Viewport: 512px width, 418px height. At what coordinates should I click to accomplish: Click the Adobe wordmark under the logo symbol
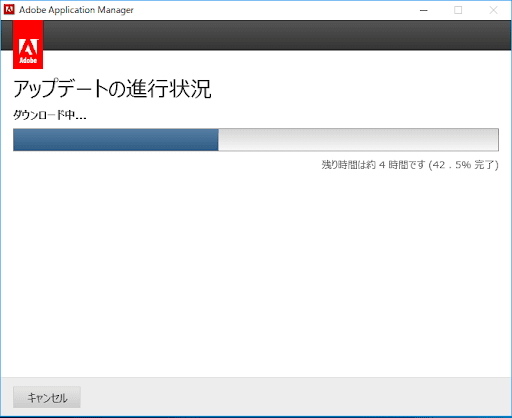28,61
